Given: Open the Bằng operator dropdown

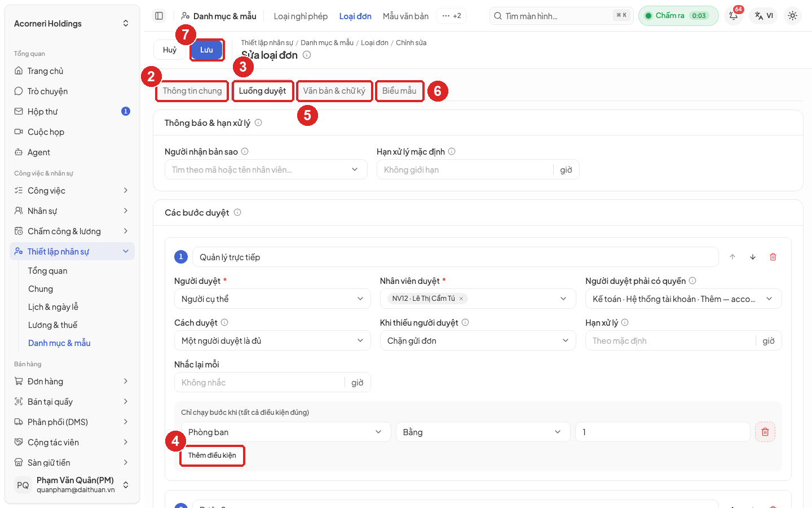Looking at the screenshot, I should click(483, 432).
